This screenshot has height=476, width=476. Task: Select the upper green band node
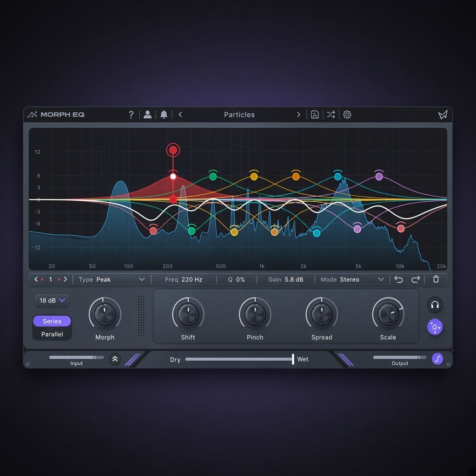click(213, 176)
